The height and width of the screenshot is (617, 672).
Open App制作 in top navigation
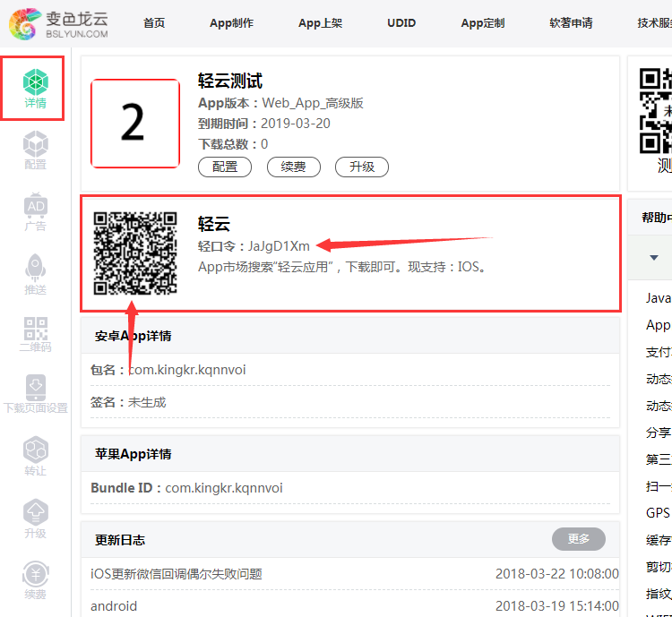tap(231, 23)
